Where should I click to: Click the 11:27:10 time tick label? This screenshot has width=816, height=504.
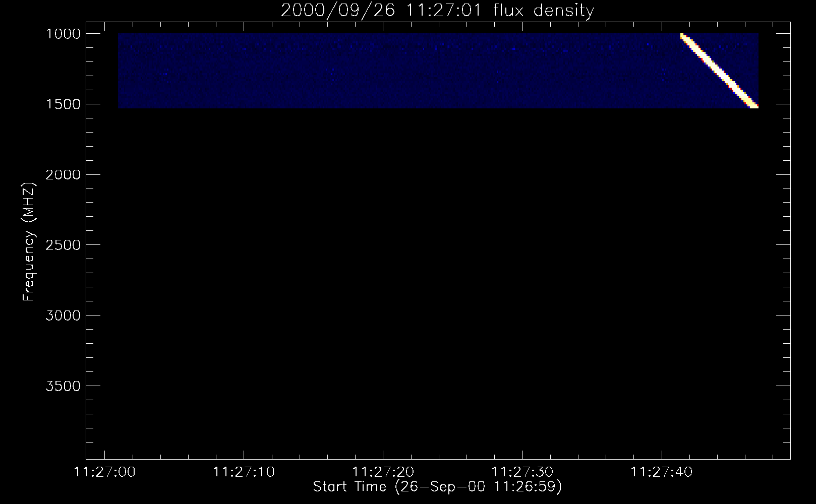(244, 472)
